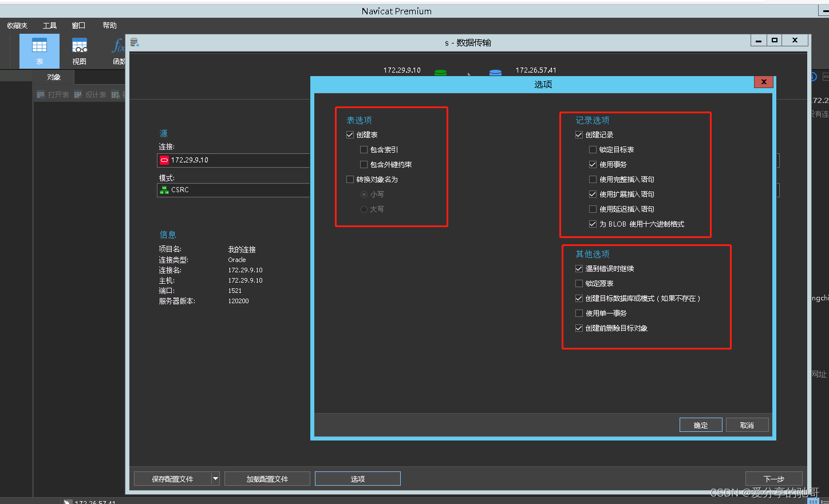The width and height of the screenshot is (829, 504).
Task: Enable 锁定源表 checkbox
Action: click(x=579, y=284)
